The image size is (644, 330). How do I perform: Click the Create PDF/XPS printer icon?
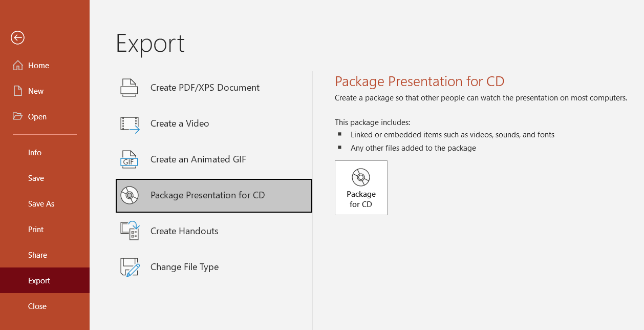130,88
